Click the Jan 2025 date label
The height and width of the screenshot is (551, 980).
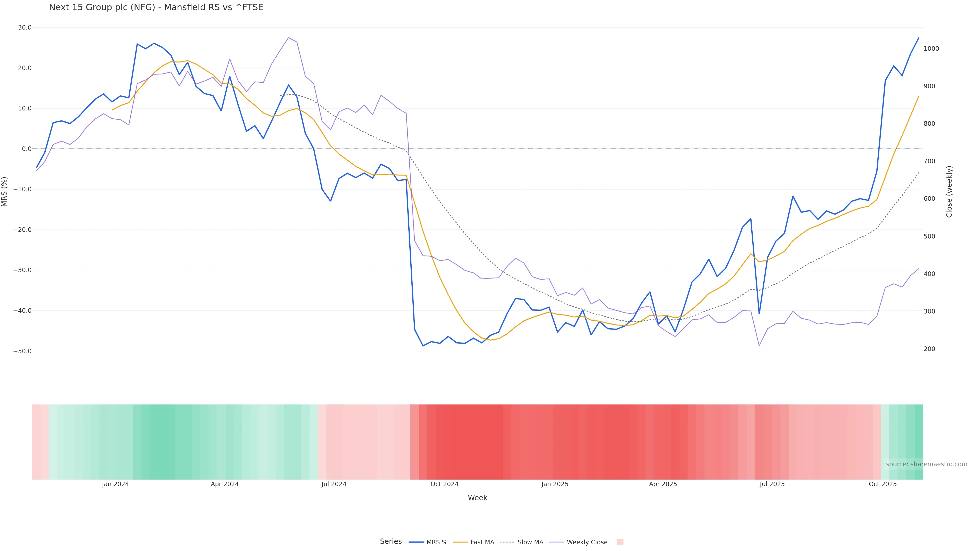(555, 484)
